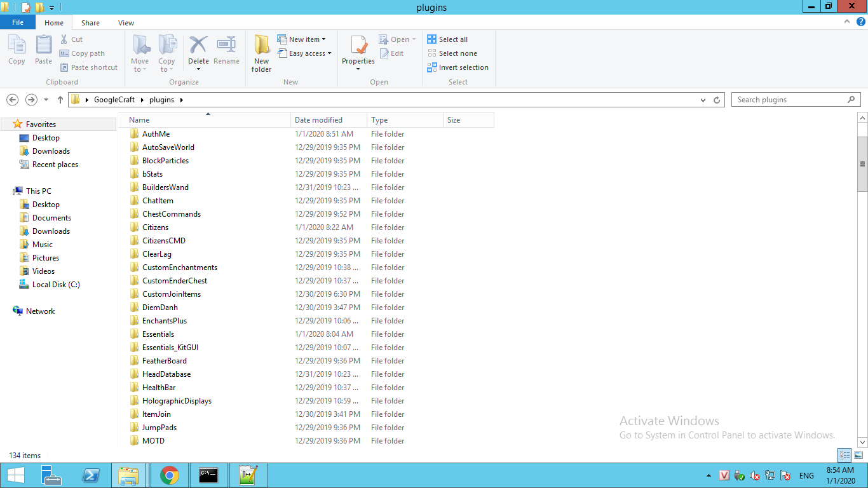Switch to Details view using the status bar icon

pyautogui.click(x=844, y=455)
